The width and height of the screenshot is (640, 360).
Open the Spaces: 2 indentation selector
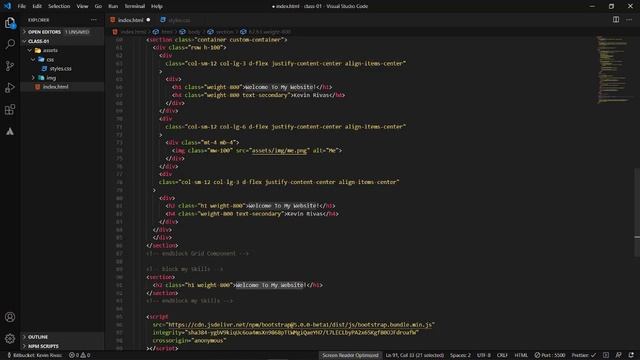point(460,355)
